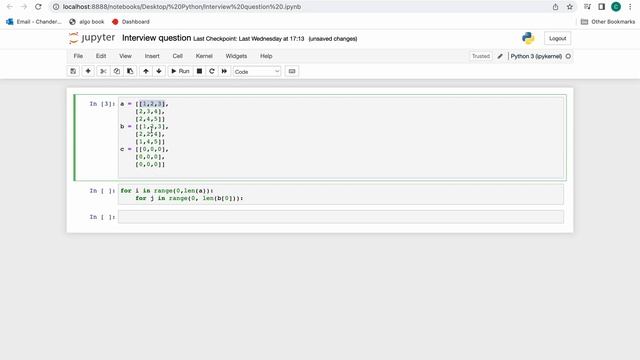Open the Dashboard bookmark
Screen dimensions: 640x360
131,22
